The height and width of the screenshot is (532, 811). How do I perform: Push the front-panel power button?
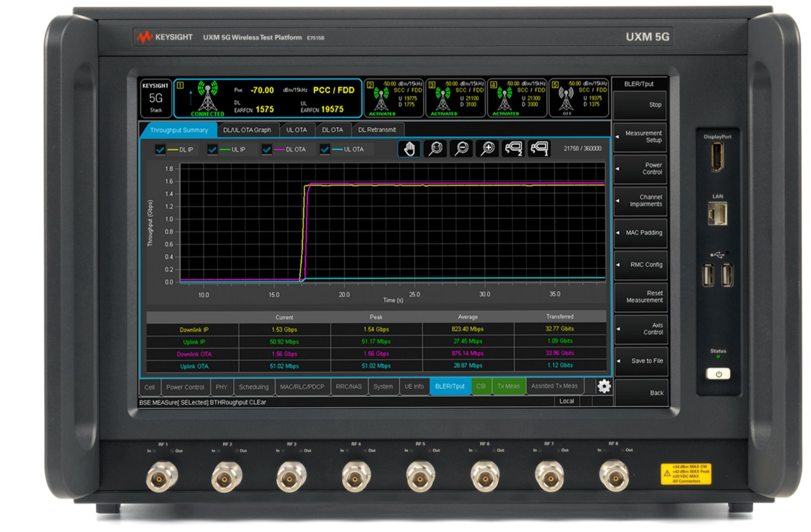tap(718, 374)
